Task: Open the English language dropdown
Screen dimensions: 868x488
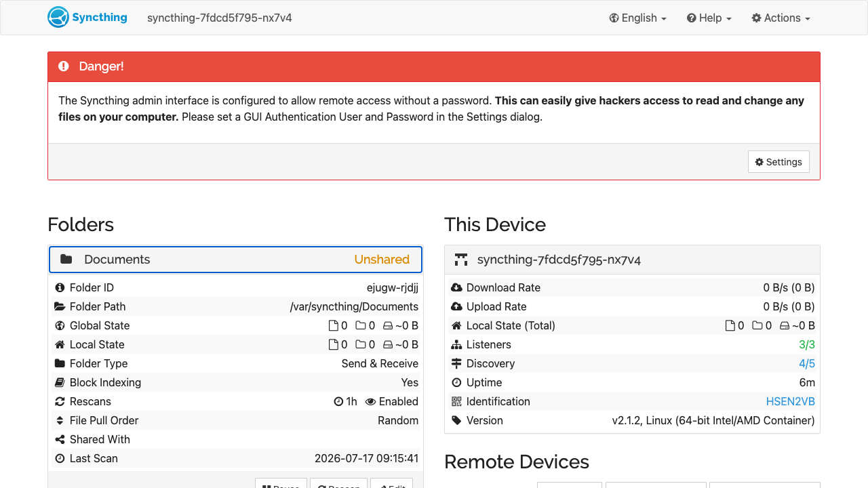Action: [637, 18]
